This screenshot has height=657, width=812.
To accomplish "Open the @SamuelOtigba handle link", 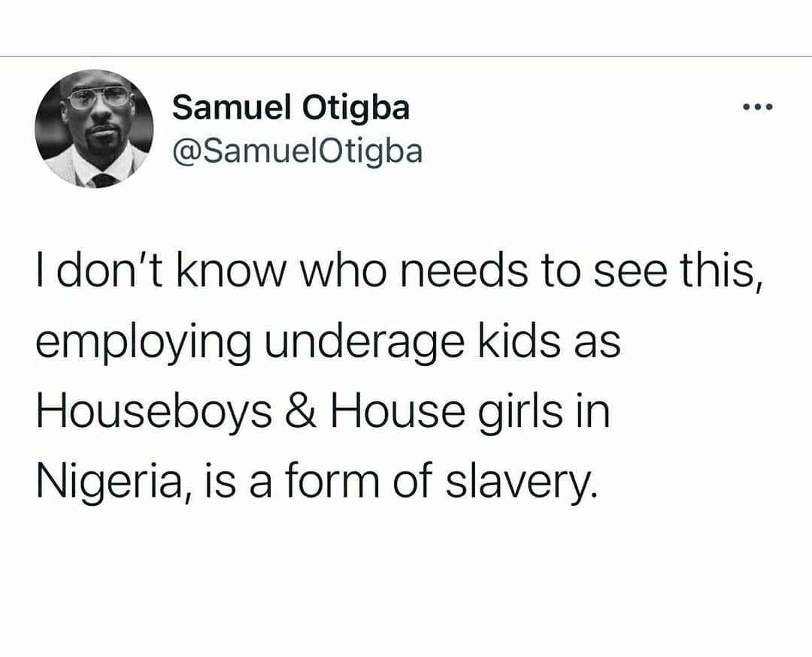I will click(x=297, y=151).
